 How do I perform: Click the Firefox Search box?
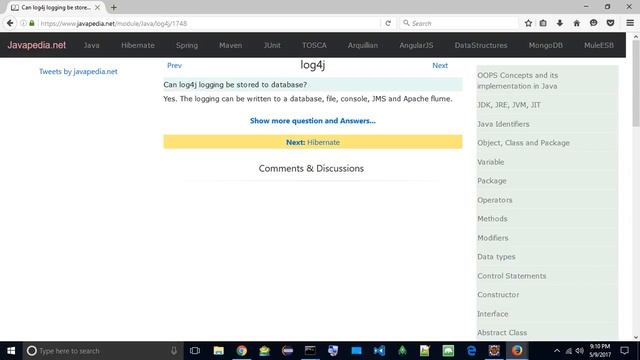pos(459,23)
